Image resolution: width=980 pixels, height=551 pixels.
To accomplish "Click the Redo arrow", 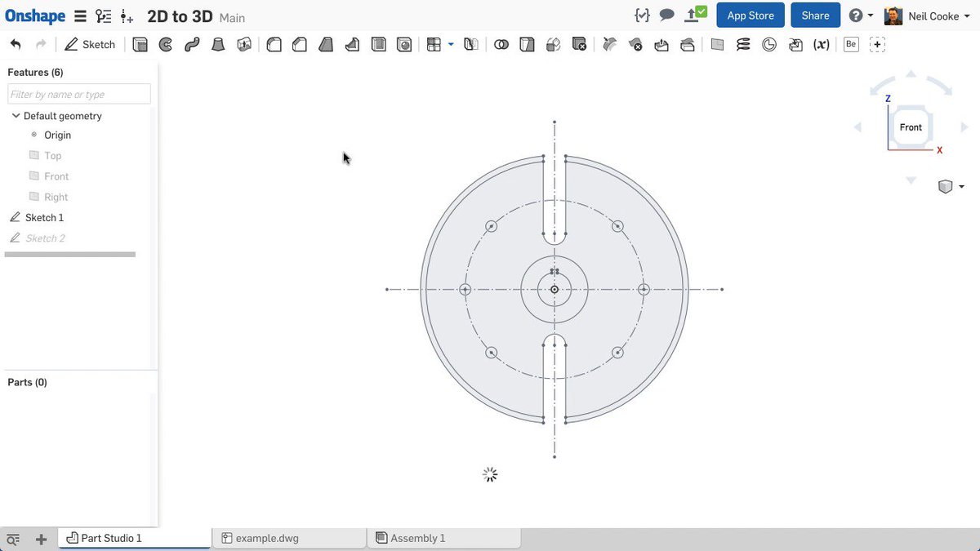I will [41, 44].
